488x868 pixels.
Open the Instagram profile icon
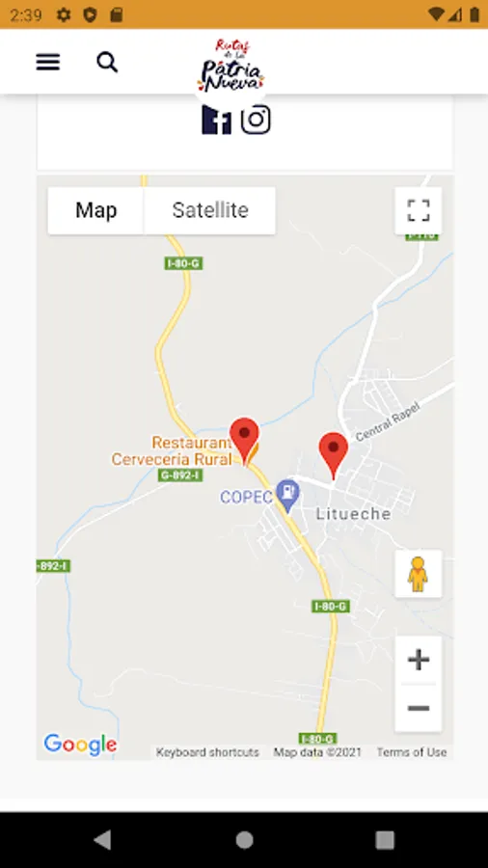[x=256, y=120]
